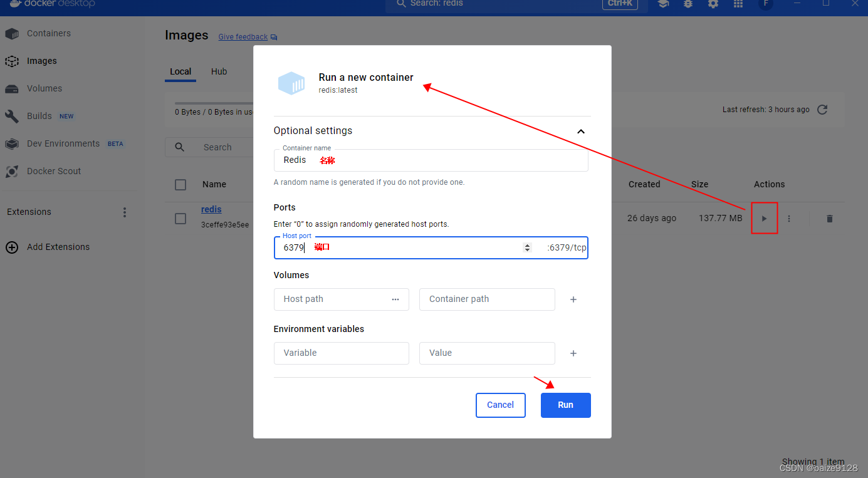This screenshot has height=478, width=868.
Task: Click the Run button
Action: point(566,405)
